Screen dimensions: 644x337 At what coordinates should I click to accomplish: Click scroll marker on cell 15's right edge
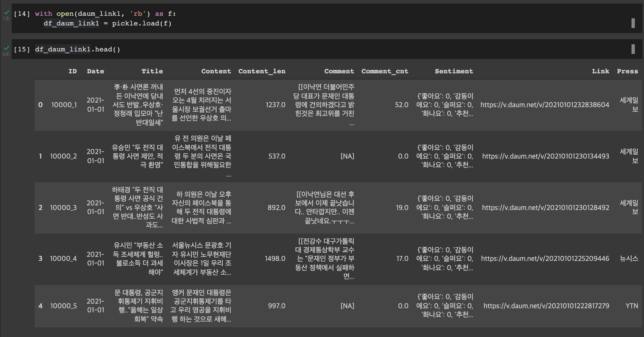click(x=633, y=49)
